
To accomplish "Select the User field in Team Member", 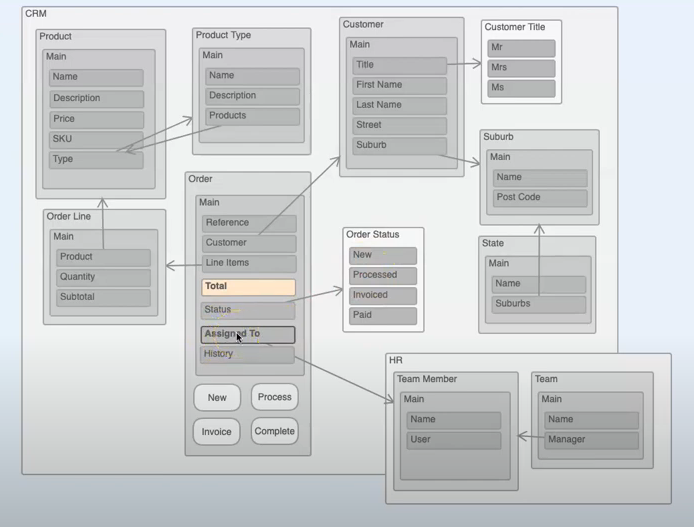I will (454, 440).
